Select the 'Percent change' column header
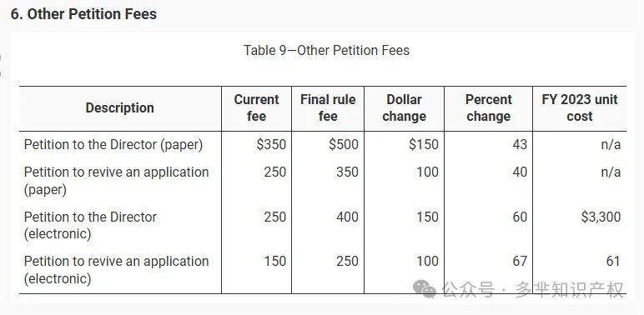The image size is (644, 315). coord(488,107)
